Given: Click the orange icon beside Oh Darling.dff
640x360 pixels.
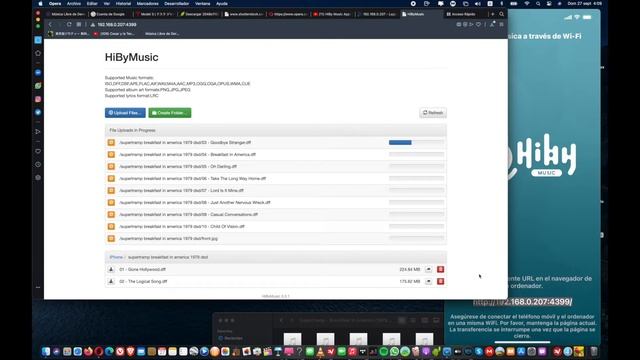Looking at the screenshot, I should click(x=111, y=167).
